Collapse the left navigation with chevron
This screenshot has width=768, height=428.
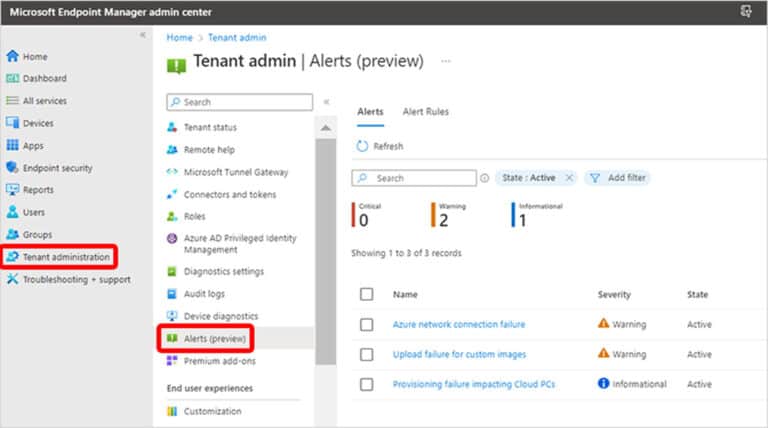coord(143,35)
